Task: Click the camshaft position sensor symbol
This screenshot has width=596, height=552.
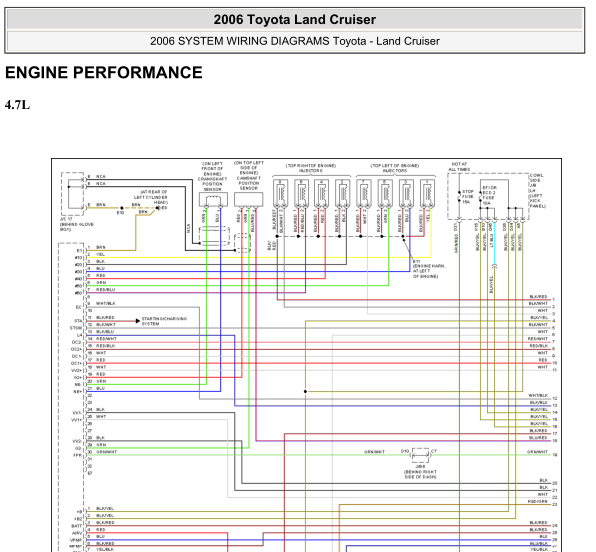Action: [248, 199]
